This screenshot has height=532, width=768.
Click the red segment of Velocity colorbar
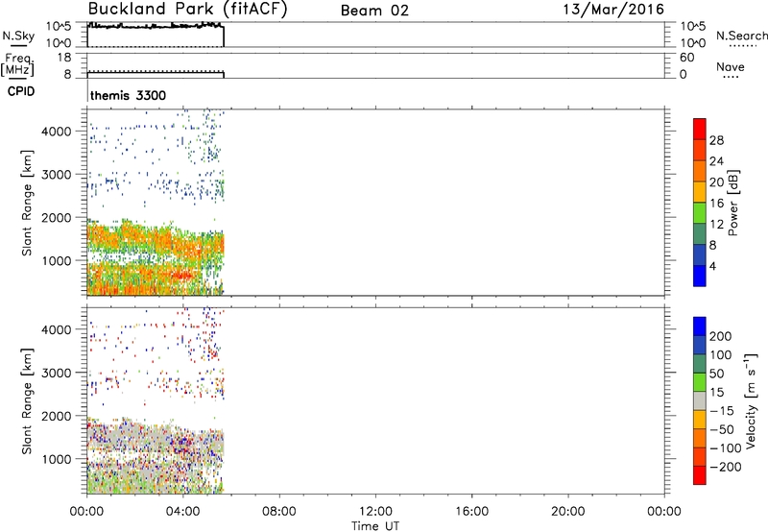click(700, 475)
